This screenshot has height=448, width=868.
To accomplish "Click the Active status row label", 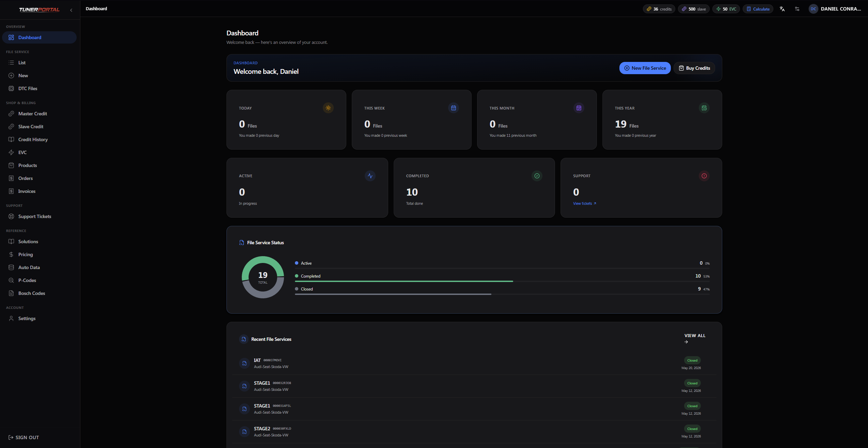I will [x=306, y=263].
